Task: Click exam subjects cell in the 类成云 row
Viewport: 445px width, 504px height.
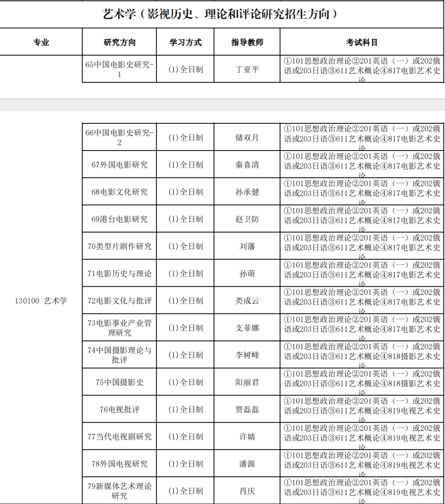Action: click(x=362, y=301)
